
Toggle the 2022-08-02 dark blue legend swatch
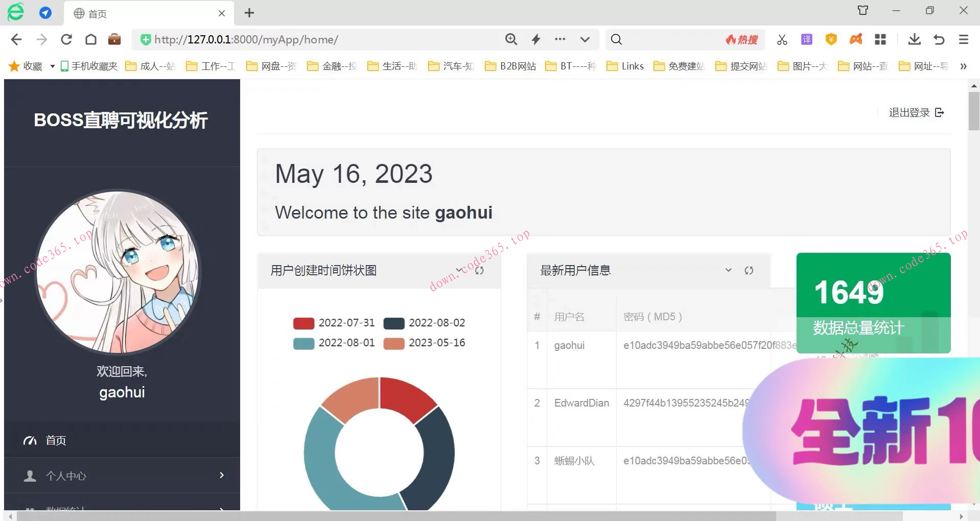coord(394,323)
